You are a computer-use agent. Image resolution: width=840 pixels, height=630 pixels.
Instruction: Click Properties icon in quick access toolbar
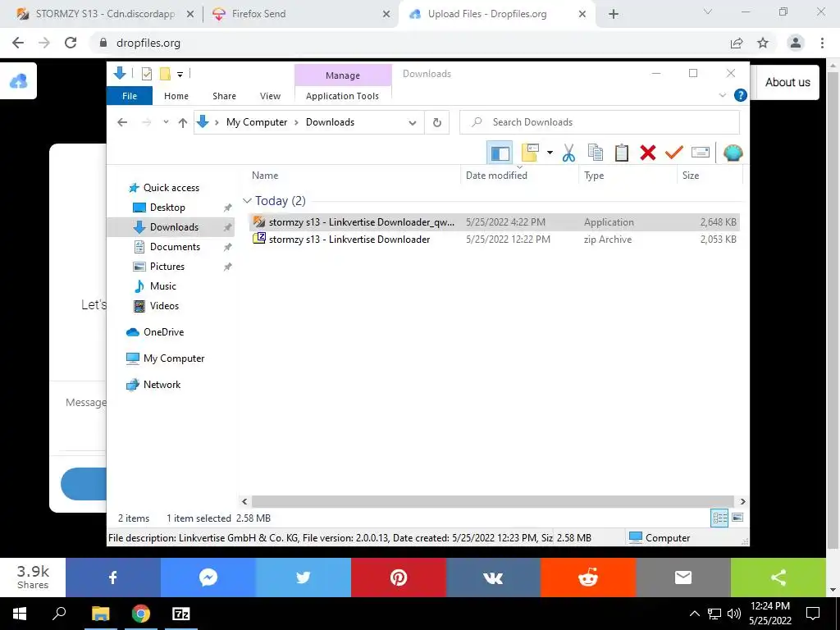146,74
